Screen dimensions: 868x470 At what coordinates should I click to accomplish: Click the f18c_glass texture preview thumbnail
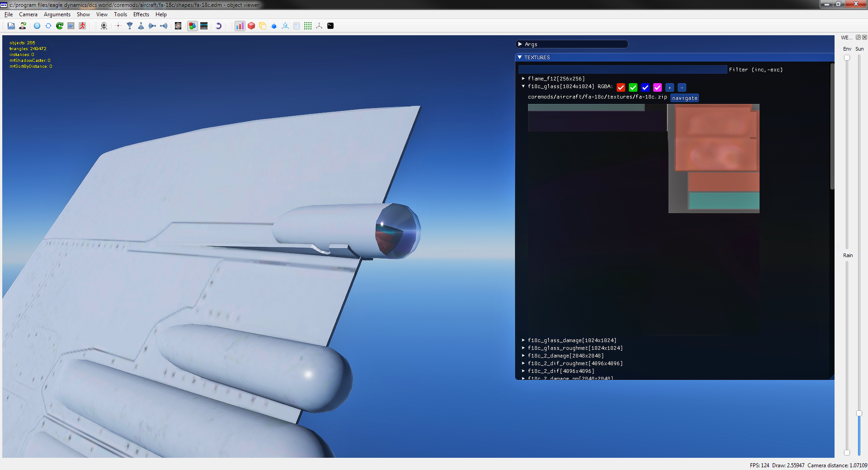tap(643, 220)
